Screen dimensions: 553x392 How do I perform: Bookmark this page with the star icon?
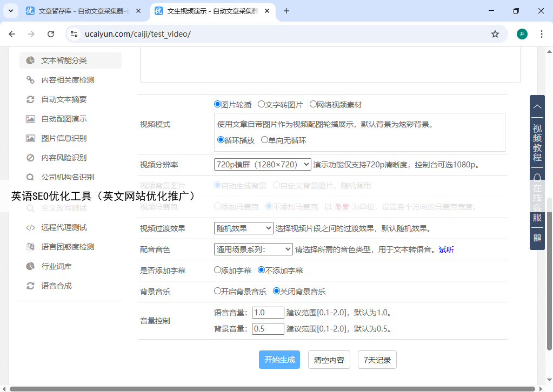click(495, 34)
